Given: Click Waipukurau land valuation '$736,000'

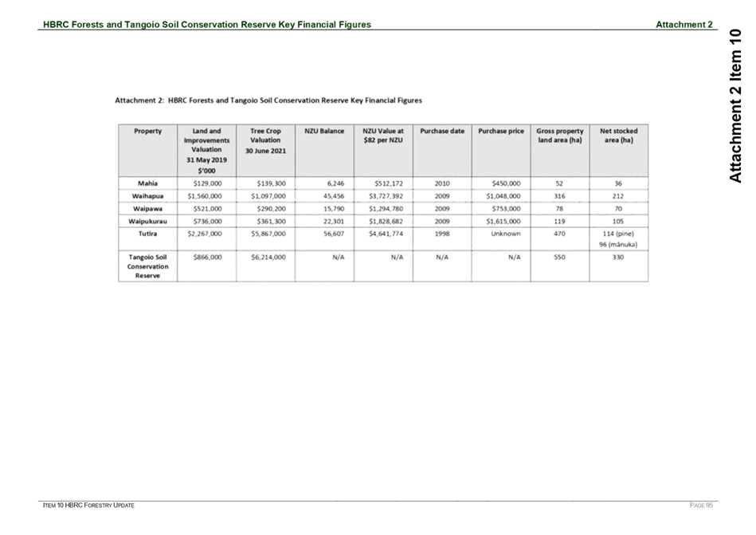Looking at the screenshot, I should point(207,221).
